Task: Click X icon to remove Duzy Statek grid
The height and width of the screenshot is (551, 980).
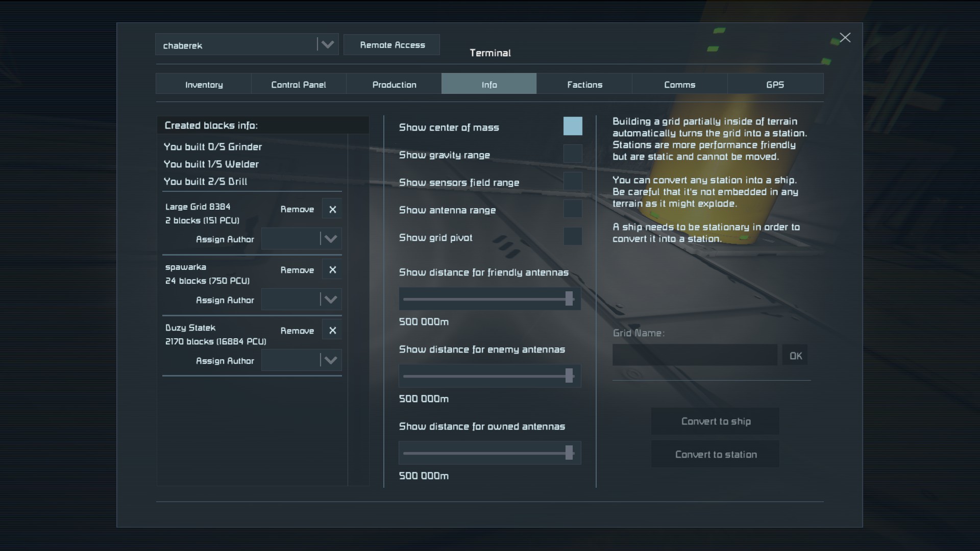Action: (x=332, y=331)
